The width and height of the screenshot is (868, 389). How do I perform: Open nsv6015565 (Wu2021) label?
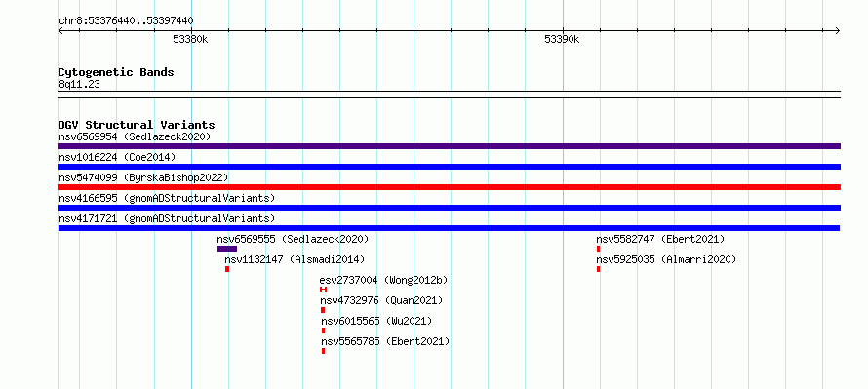click(x=376, y=321)
